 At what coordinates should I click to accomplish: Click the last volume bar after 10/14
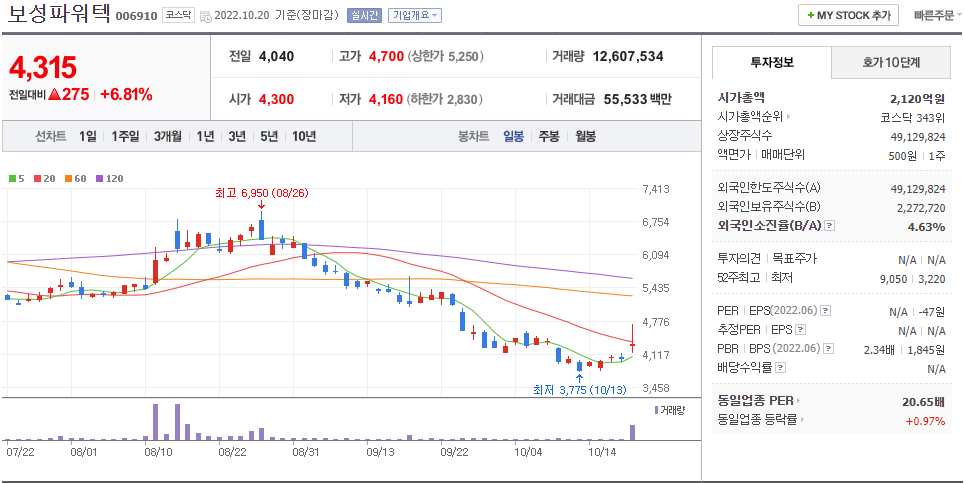tap(632, 433)
